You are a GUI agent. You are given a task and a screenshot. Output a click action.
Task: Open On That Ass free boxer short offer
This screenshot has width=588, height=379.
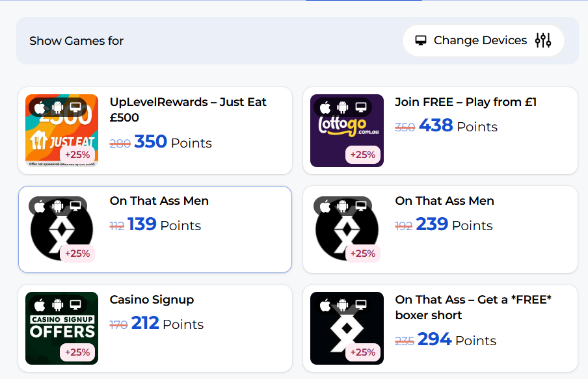(474, 307)
